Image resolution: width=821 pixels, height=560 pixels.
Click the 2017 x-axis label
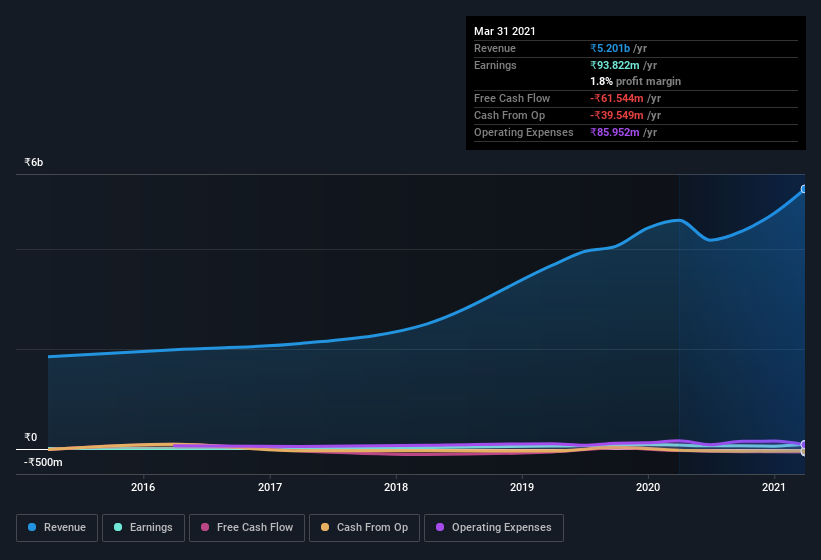coord(270,487)
